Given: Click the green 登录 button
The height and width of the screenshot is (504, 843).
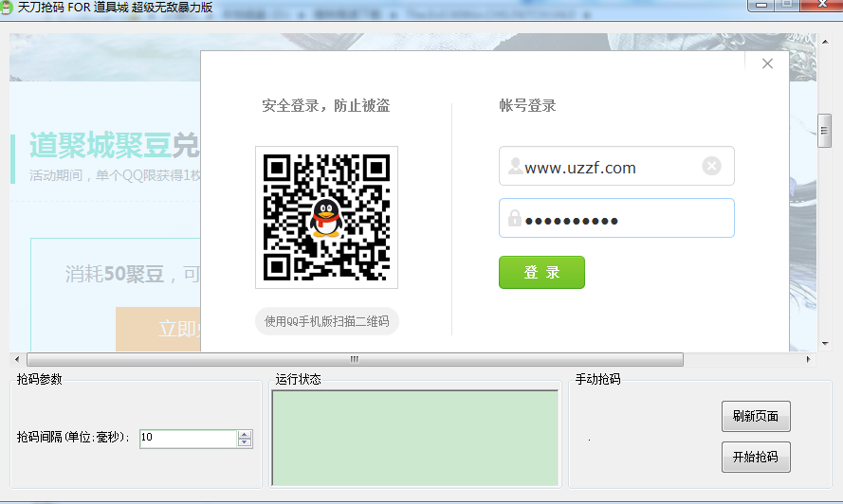Looking at the screenshot, I should 541,273.
